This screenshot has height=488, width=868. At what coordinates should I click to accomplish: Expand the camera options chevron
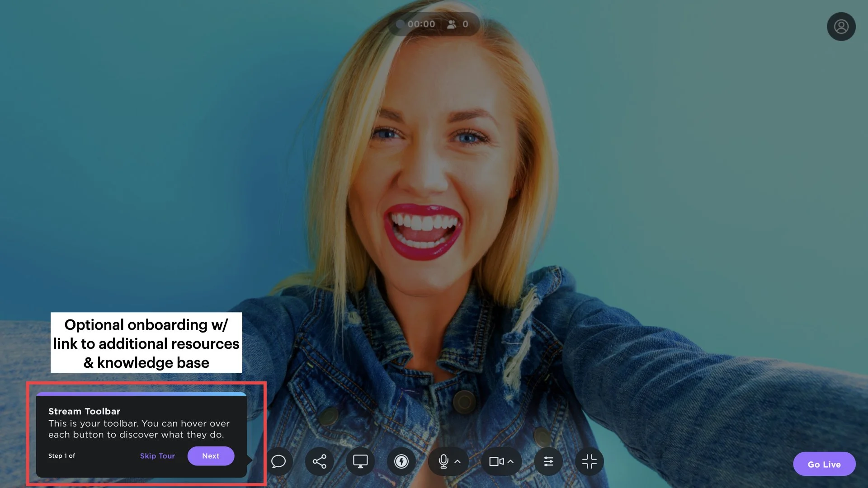(x=511, y=461)
